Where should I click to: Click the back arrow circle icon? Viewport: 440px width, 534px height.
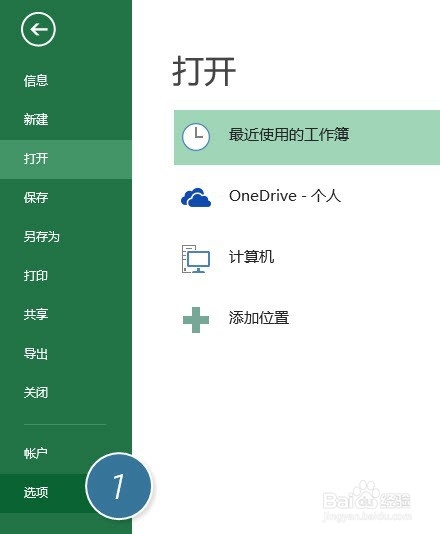(38, 29)
